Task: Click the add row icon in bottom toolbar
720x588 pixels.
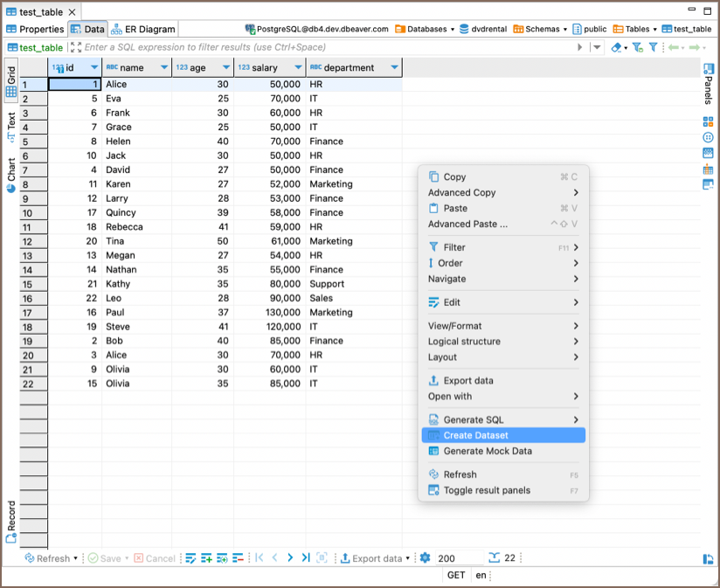Action: pyautogui.click(x=206, y=558)
